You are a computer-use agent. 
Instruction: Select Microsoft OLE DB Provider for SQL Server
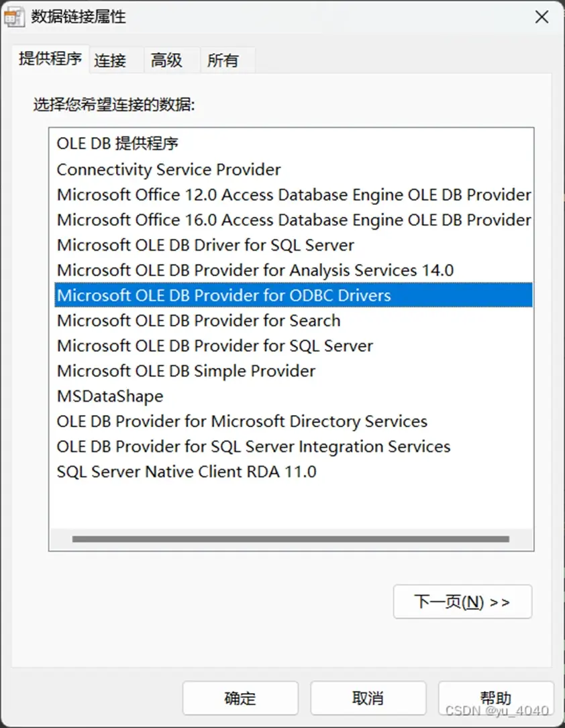pos(294,345)
